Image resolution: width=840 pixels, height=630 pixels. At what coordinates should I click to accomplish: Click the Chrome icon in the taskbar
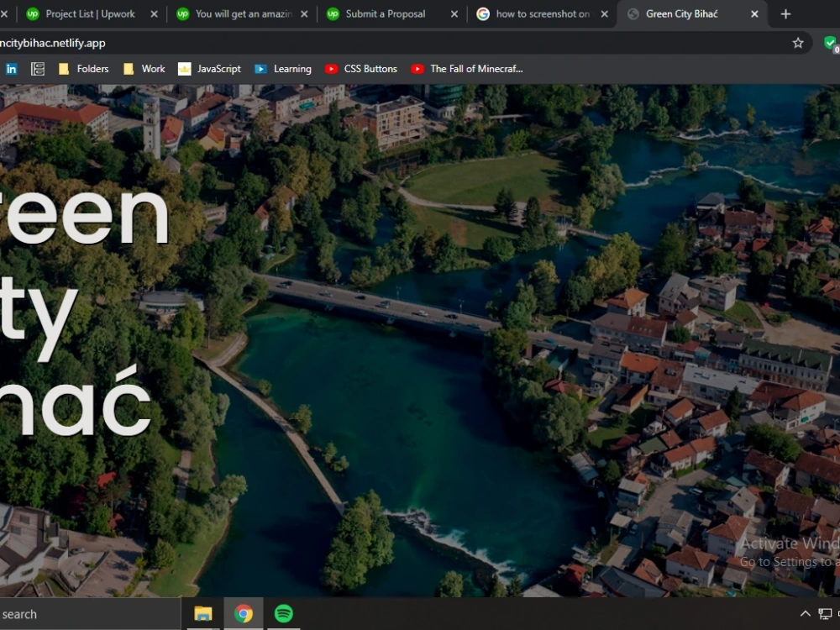click(x=244, y=614)
